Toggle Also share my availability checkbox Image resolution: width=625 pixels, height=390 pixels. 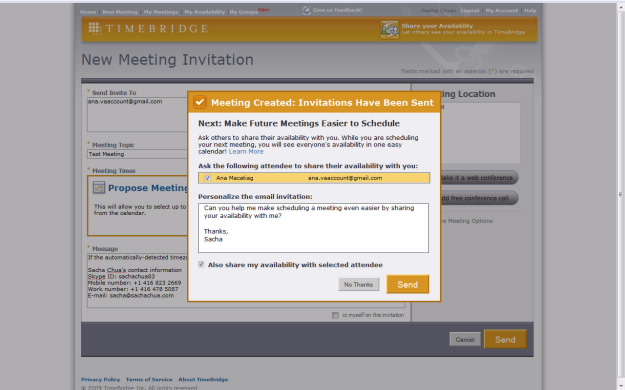point(201,264)
